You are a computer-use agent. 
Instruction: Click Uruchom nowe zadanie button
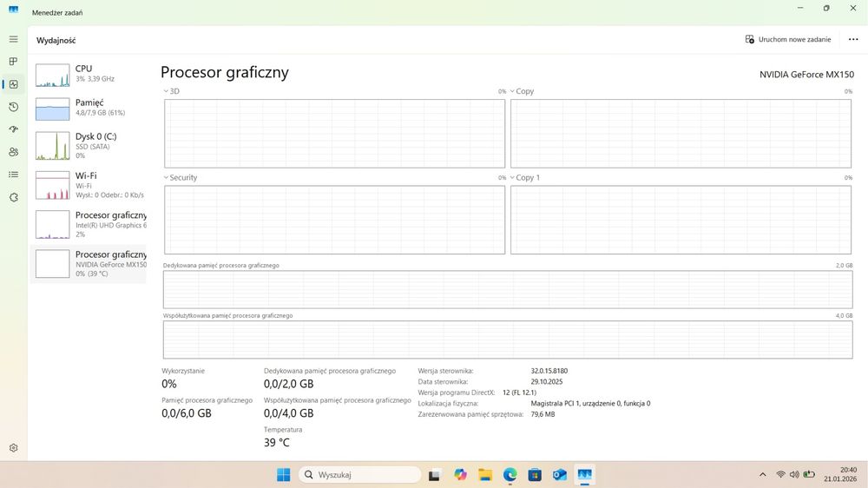pos(788,39)
